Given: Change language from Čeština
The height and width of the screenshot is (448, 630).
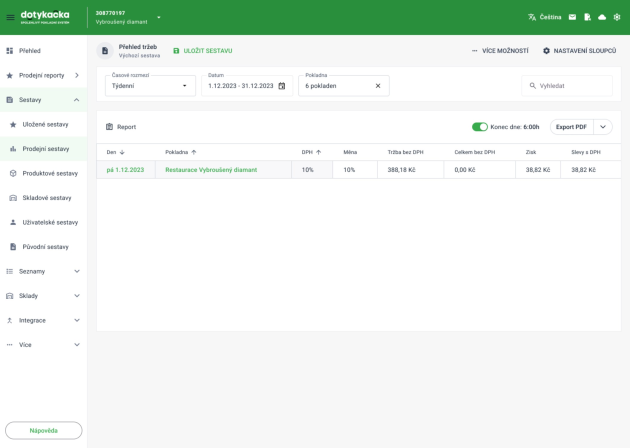Looking at the screenshot, I should [x=550, y=17].
